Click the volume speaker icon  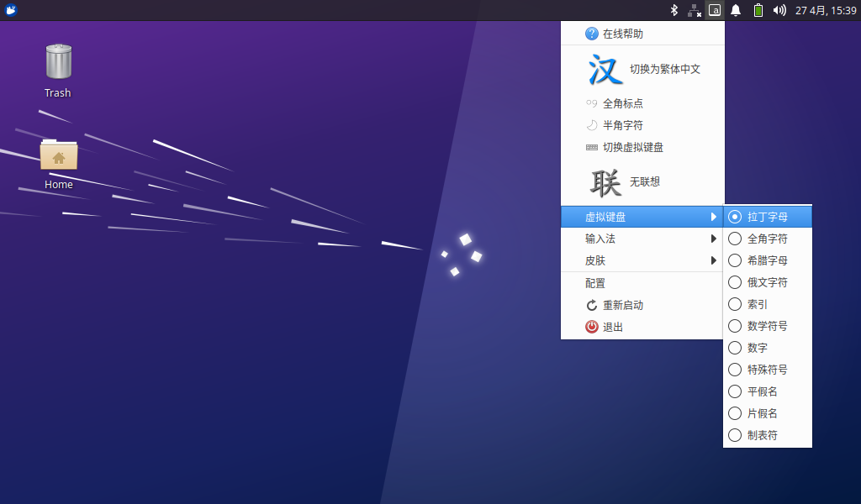pyautogui.click(x=779, y=10)
